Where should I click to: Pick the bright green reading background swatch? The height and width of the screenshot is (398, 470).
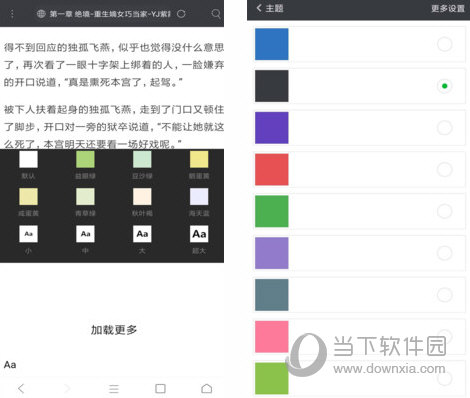[x=85, y=159]
